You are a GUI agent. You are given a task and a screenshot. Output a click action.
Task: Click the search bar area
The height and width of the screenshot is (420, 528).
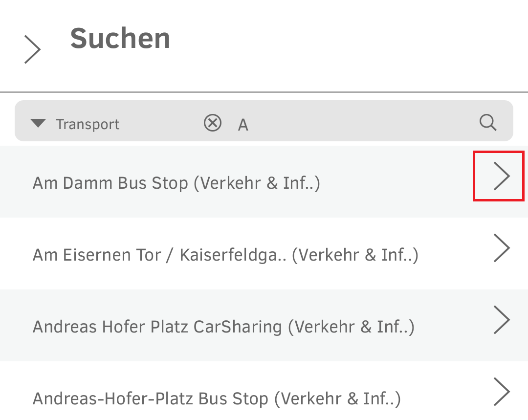click(264, 120)
